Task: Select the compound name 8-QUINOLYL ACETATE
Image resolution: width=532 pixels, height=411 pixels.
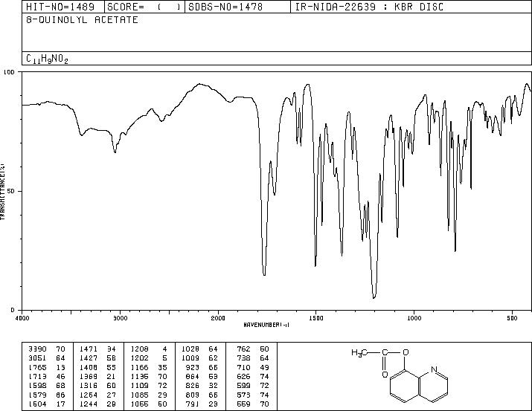Action: [82, 20]
